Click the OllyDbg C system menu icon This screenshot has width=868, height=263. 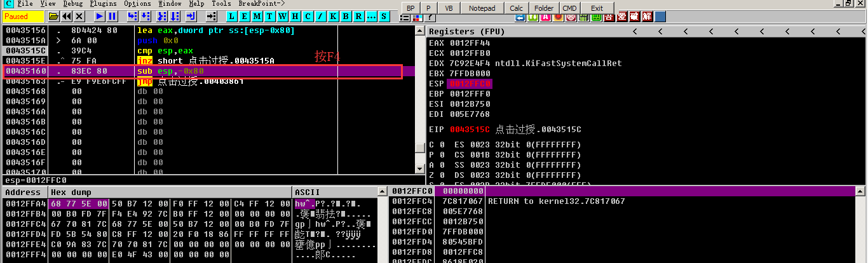click(9, 4)
